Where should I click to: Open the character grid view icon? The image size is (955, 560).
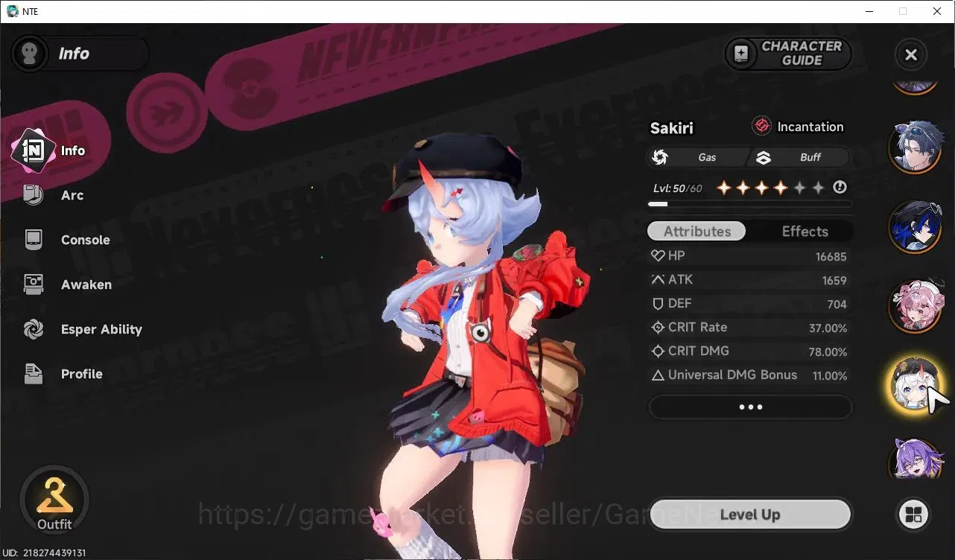[x=913, y=514]
